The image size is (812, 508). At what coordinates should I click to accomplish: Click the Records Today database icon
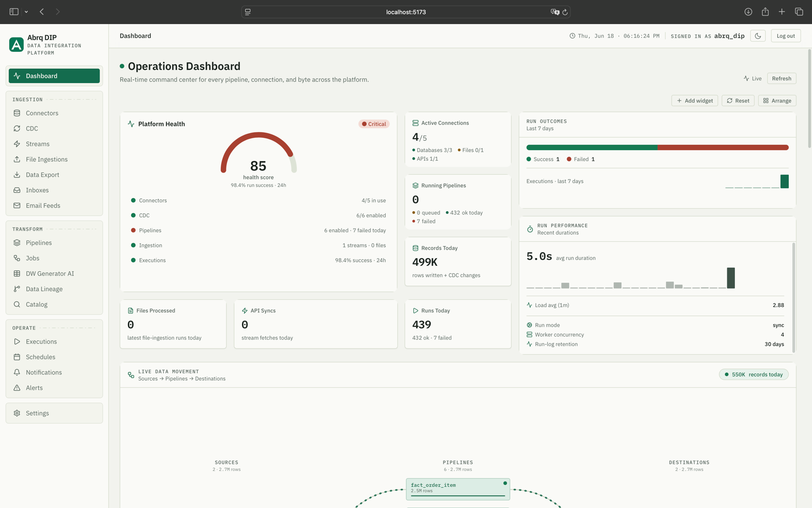[415, 248]
